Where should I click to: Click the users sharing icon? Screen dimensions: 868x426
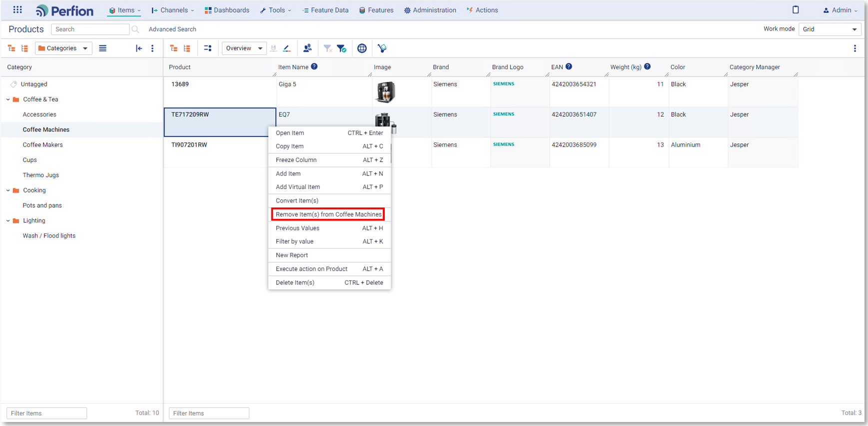[307, 48]
